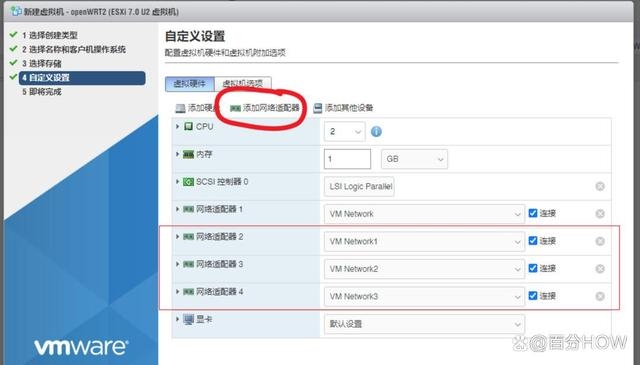Click the video card (显卡) monitor icon
The height and width of the screenshot is (365, 640).
coord(189,319)
